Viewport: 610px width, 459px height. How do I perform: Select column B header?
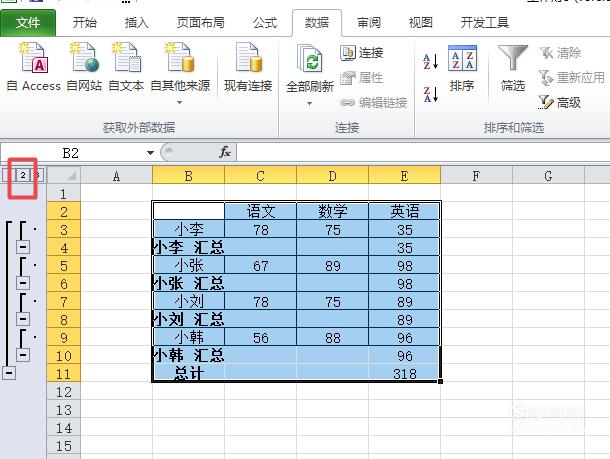coord(188,176)
